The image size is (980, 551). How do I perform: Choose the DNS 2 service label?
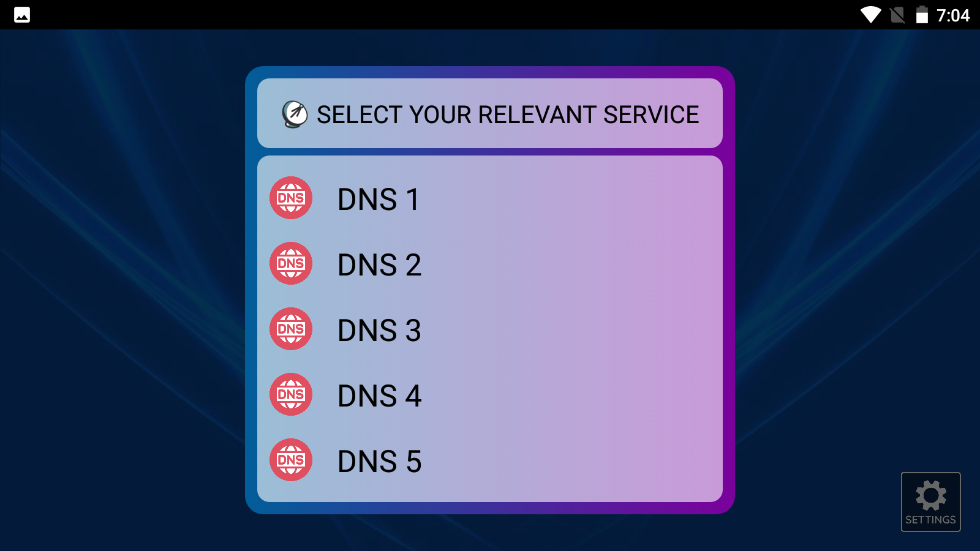380,265
